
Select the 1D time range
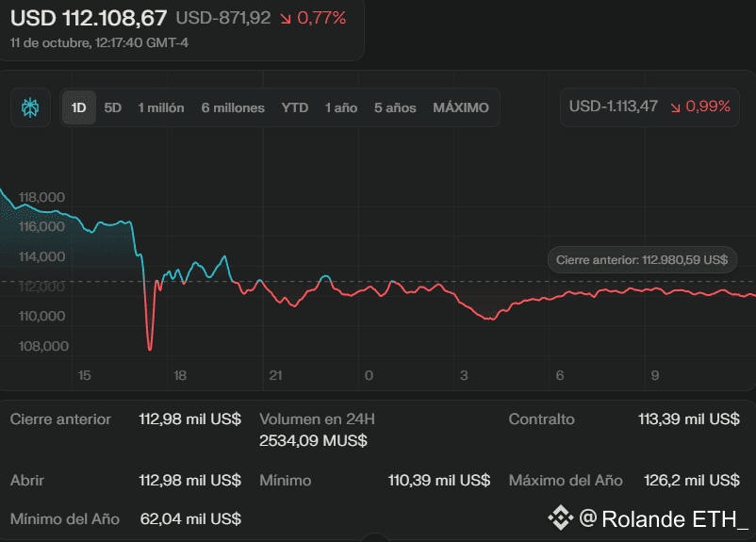pyautogui.click(x=79, y=107)
